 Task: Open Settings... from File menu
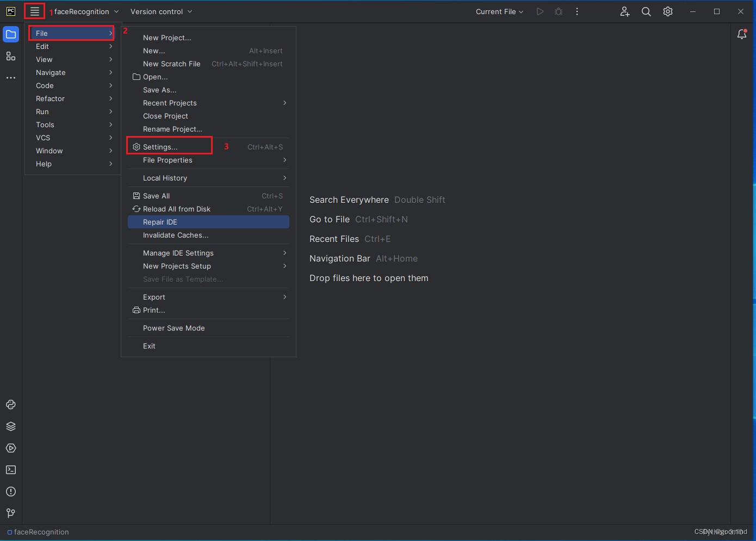tap(208, 147)
